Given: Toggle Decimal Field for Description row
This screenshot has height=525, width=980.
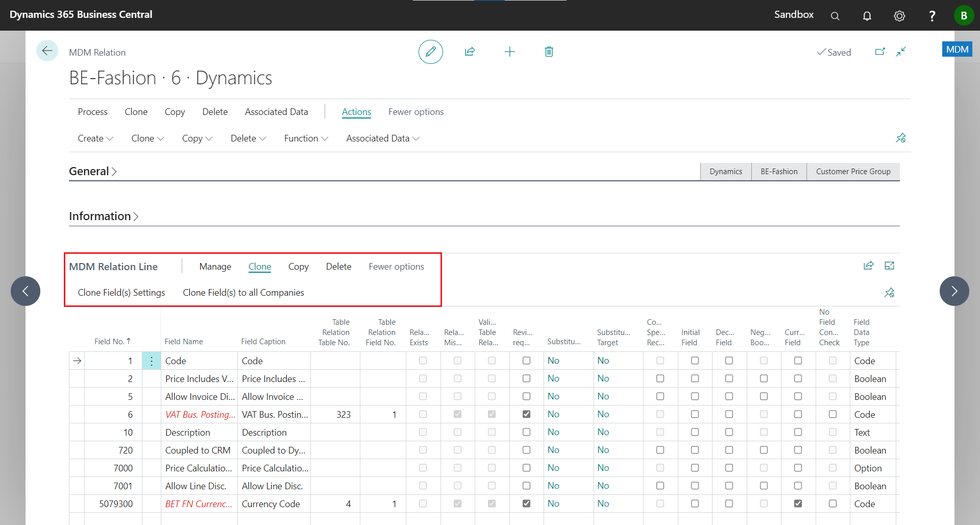Looking at the screenshot, I should click(x=729, y=432).
